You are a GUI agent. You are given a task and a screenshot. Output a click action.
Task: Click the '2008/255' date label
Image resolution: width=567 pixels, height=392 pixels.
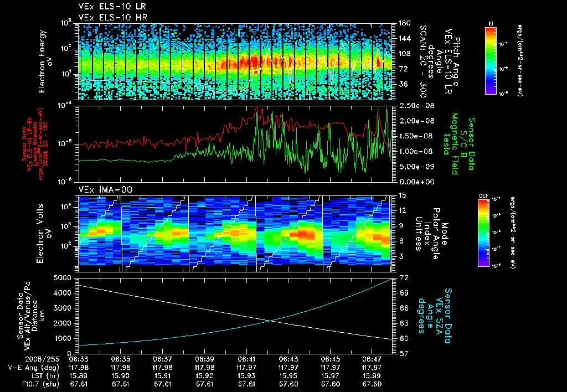[42, 359]
